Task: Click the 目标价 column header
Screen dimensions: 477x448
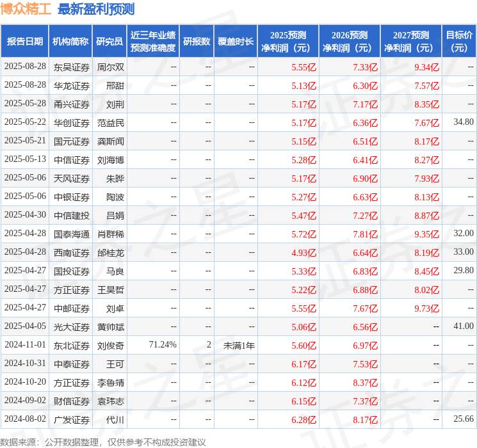Action: point(459,42)
